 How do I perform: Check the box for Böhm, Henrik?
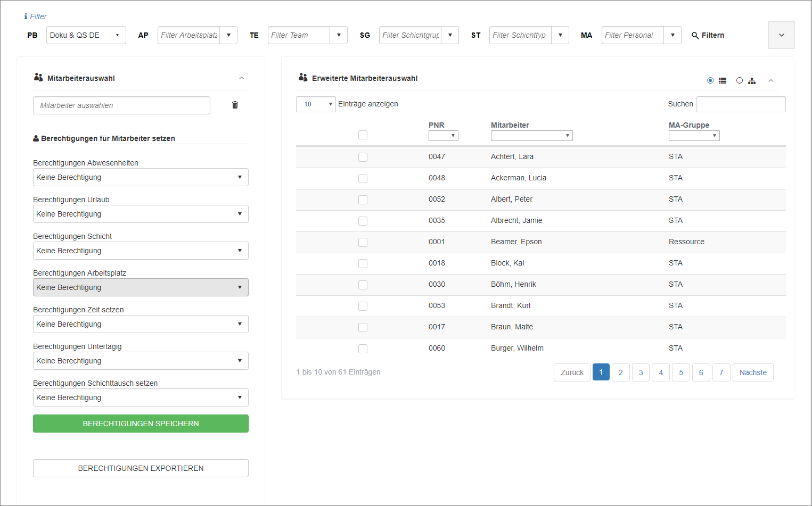pyautogui.click(x=363, y=285)
